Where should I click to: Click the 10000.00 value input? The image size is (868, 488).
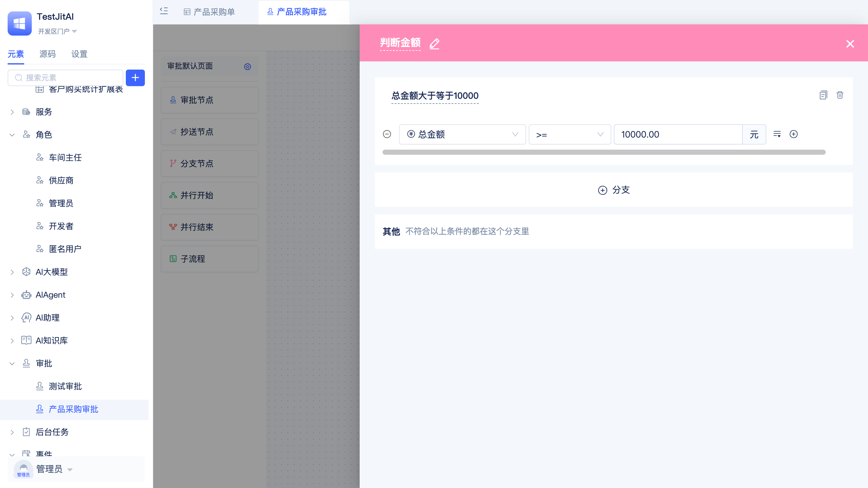tap(678, 134)
